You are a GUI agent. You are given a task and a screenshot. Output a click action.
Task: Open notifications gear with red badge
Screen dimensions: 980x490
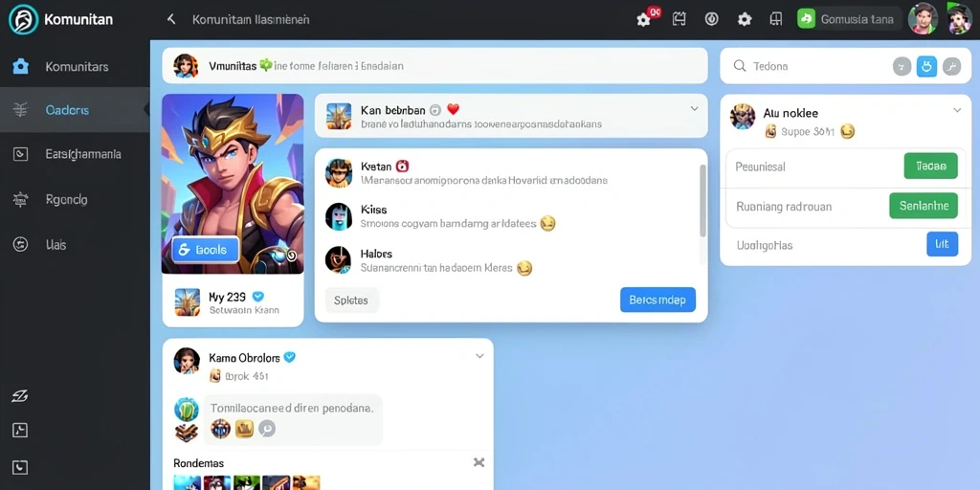pos(644,19)
